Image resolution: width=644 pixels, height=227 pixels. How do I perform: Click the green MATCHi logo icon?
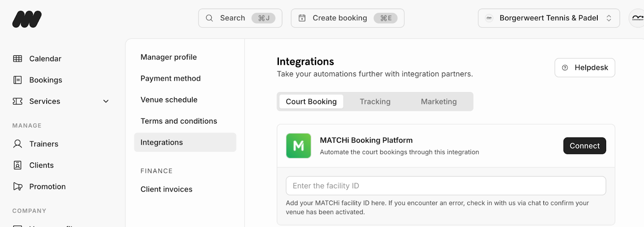click(x=298, y=146)
